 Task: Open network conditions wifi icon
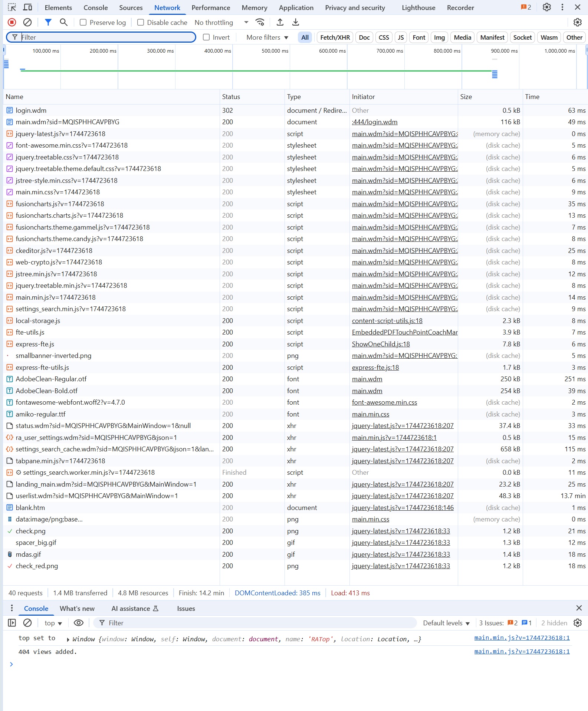pos(260,22)
